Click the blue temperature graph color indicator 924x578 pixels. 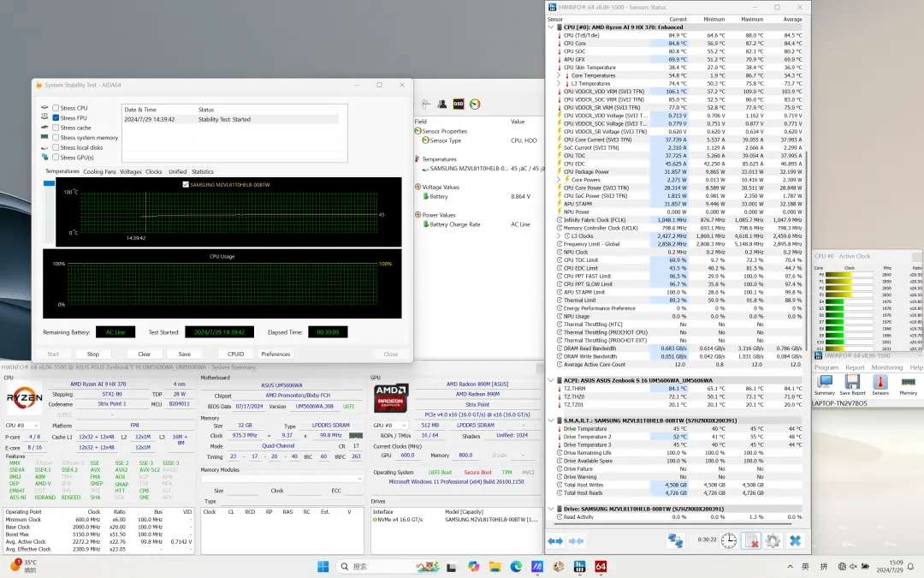(49, 183)
